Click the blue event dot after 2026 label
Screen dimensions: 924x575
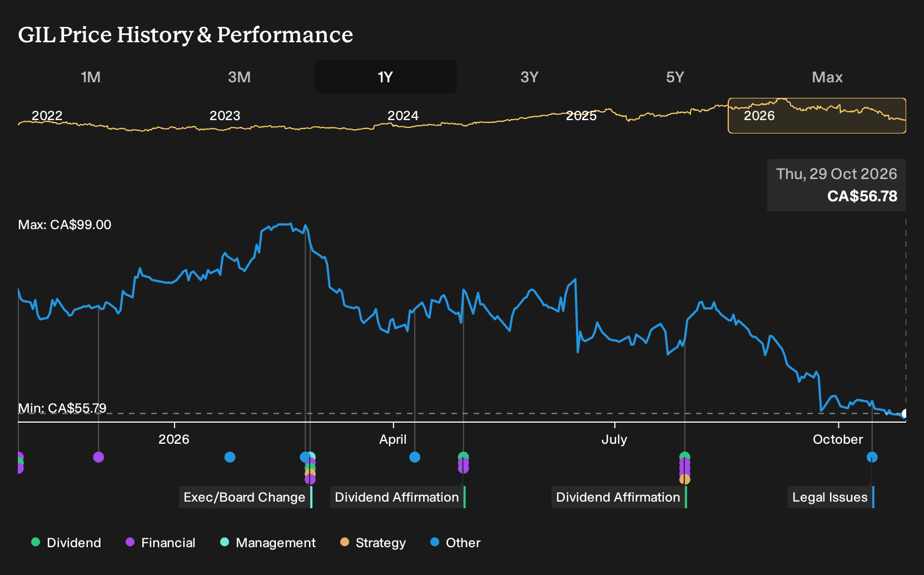(x=230, y=457)
